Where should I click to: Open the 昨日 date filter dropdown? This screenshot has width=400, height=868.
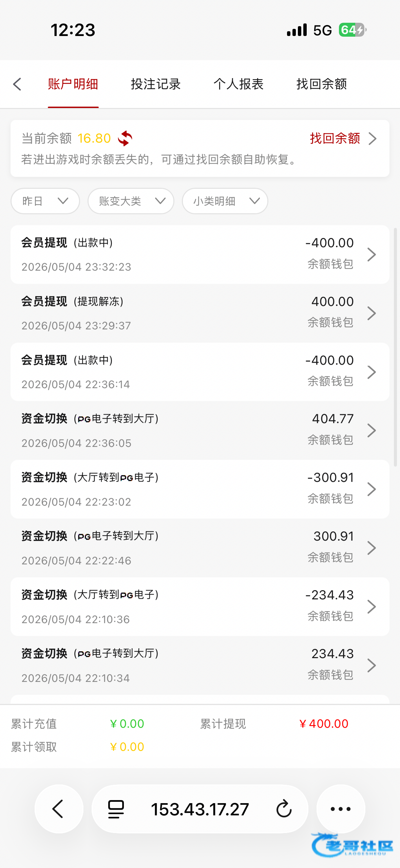[45, 201]
